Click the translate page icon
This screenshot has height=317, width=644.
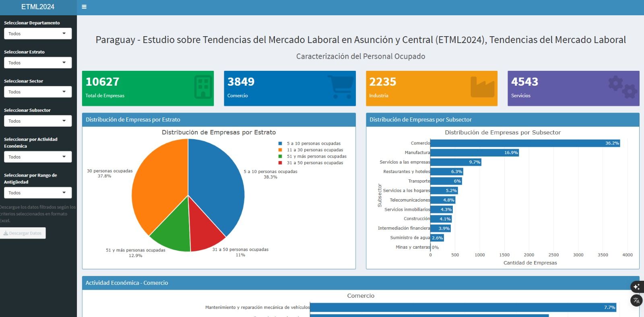[x=636, y=301]
